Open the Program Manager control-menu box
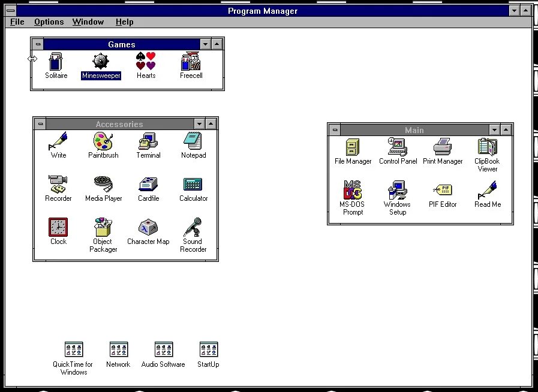538x392 pixels. click(11, 11)
